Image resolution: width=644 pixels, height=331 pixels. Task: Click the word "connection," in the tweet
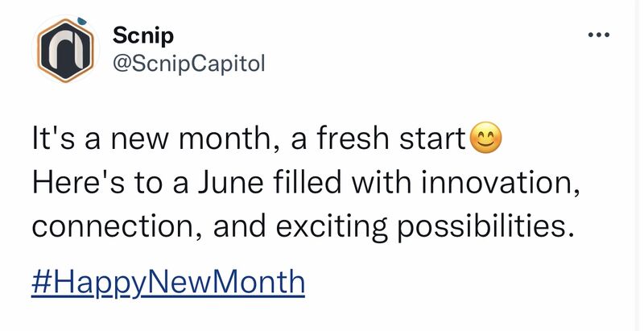point(117,226)
